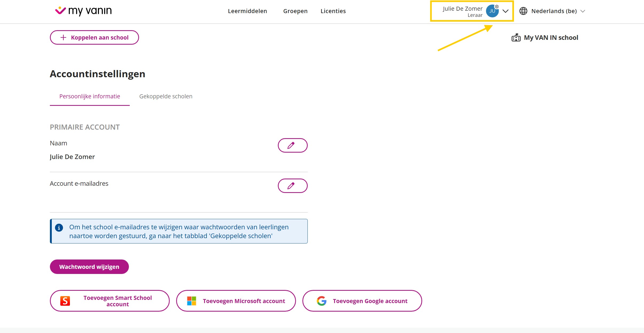Click the globe language icon
This screenshot has height=333, width=644.
coord(523,11)
